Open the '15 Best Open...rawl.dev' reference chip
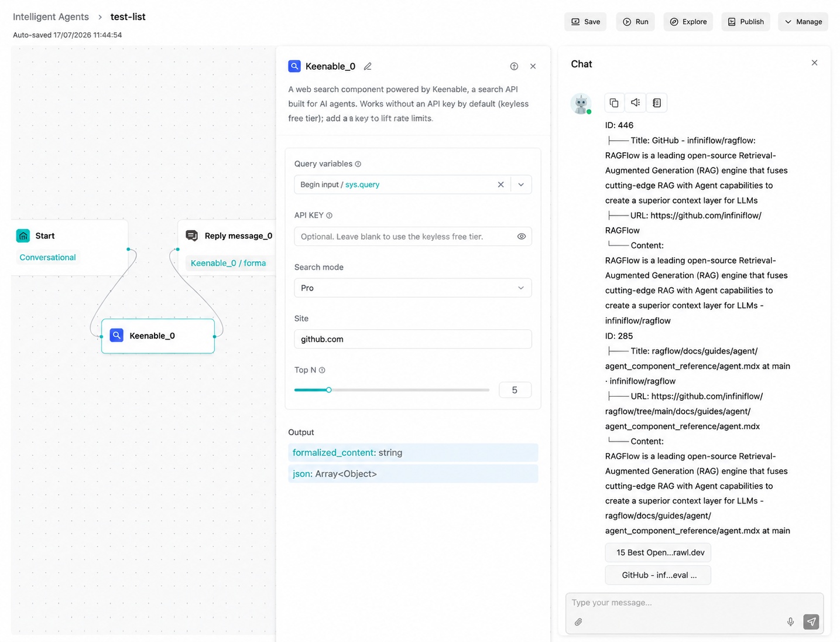This screenshot has height=642, width=840. [658, 552]
